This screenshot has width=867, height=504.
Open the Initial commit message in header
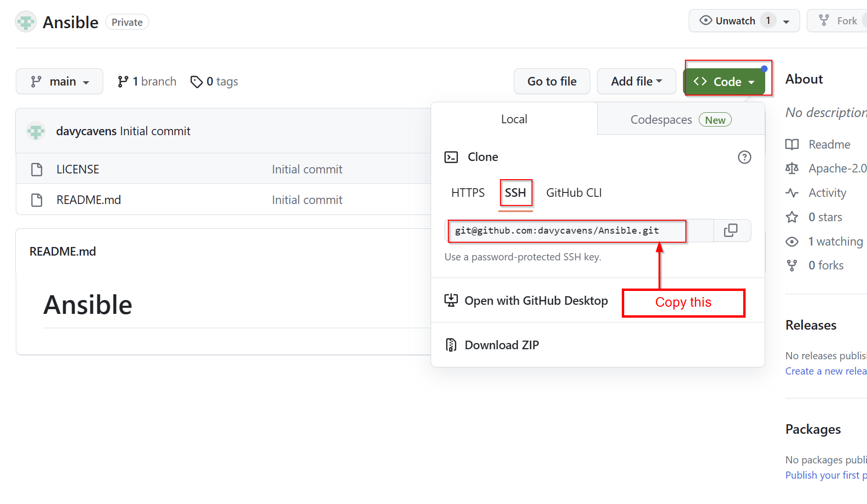155,131
